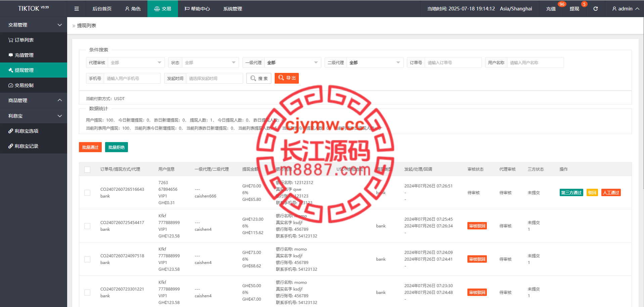Screen dimensions: 644x307
Task: Click the breadcrumb double-arrow icon
Action: click(74, 26)
